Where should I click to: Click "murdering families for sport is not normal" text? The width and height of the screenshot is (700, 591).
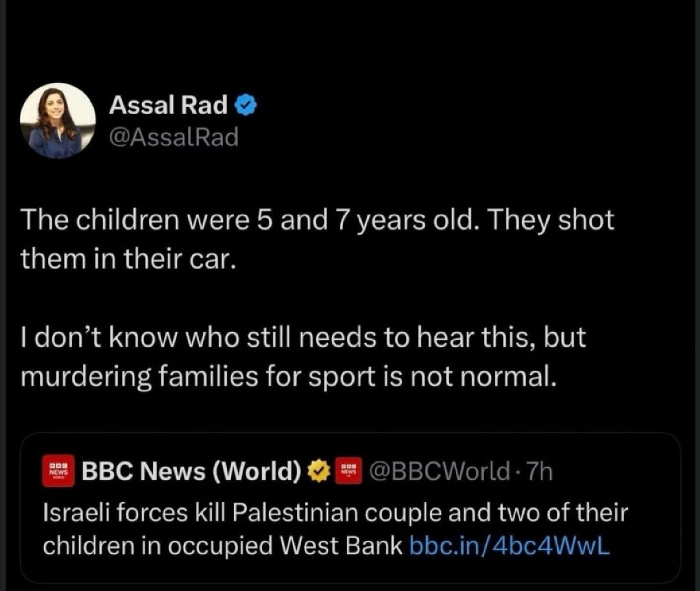[x=288, y=376]
